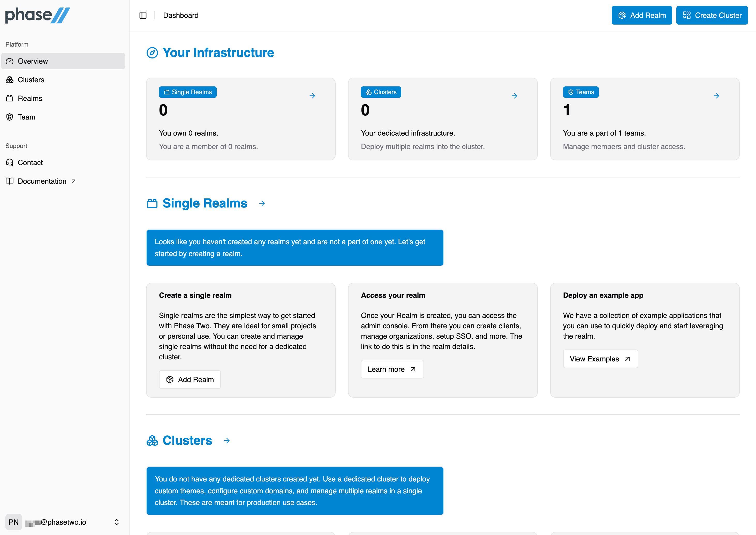756x535 pixels.
Task: Click the arrow on the Clusters infrastructure card
Action: point(514,95)
